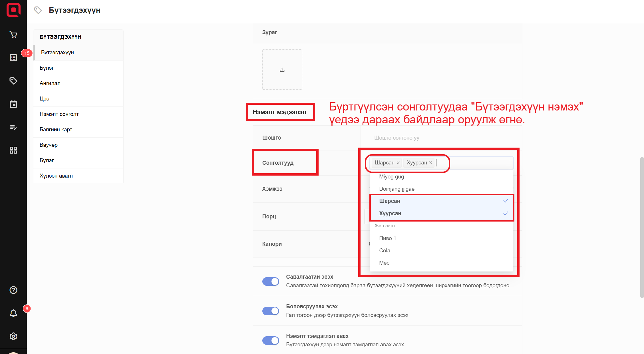Click the page vertical scrollbar
644x354 pixels.
642,227
